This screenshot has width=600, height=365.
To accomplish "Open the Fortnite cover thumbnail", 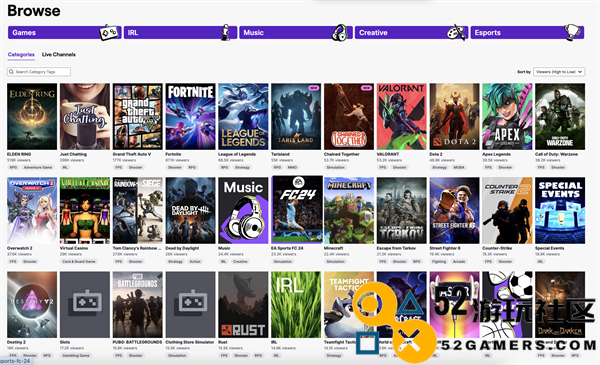I will point(191,116).
